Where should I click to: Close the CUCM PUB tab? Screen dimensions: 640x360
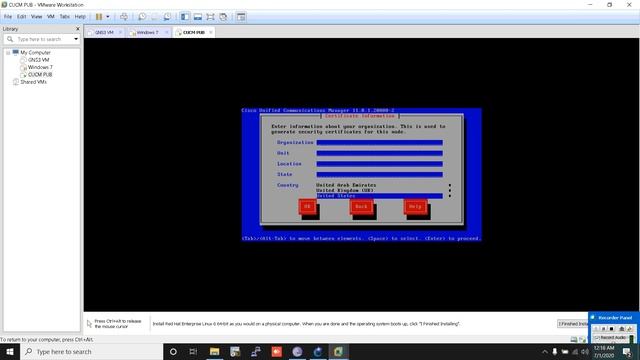click(211, 32)
